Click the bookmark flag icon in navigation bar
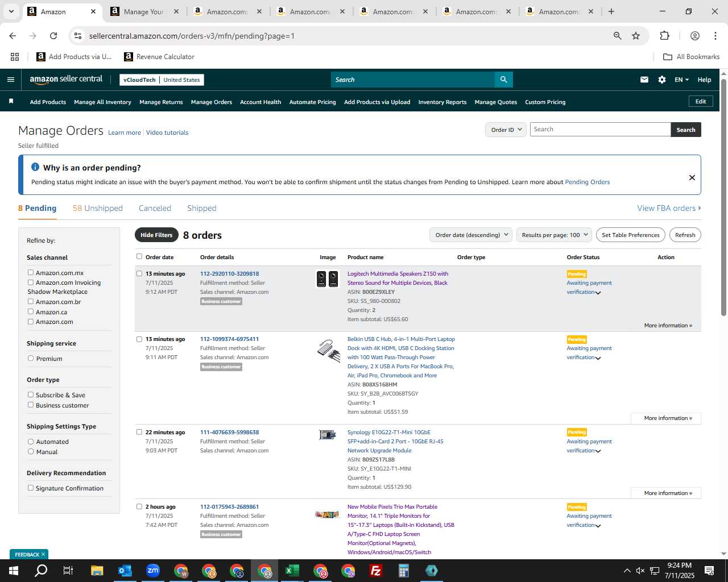 [x=11, y=101]
